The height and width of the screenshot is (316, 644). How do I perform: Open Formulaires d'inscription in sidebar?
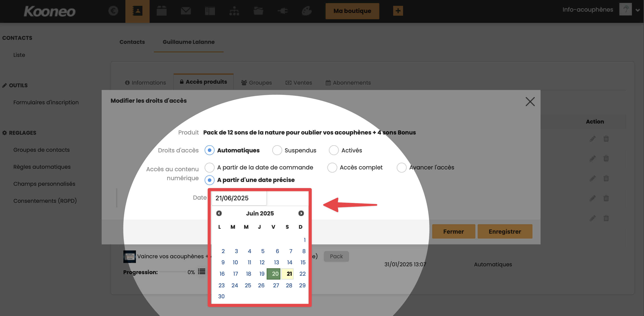pos(46,102)
